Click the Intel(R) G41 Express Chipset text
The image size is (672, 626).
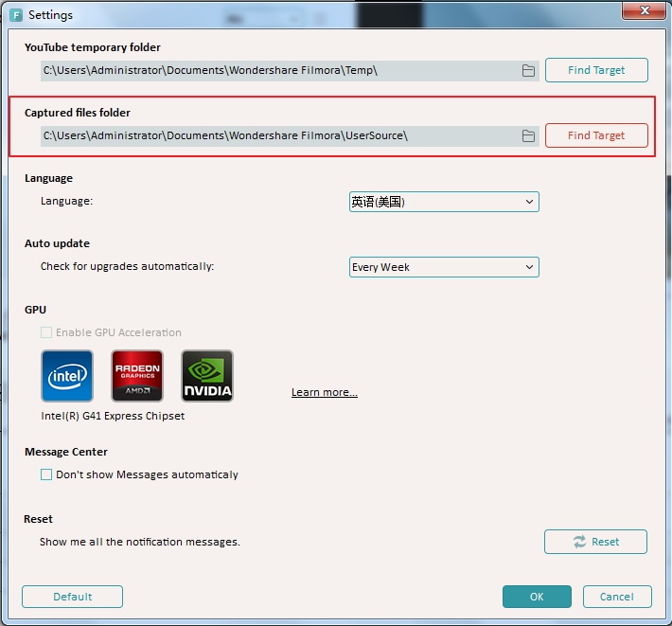[x=113, y=416]
